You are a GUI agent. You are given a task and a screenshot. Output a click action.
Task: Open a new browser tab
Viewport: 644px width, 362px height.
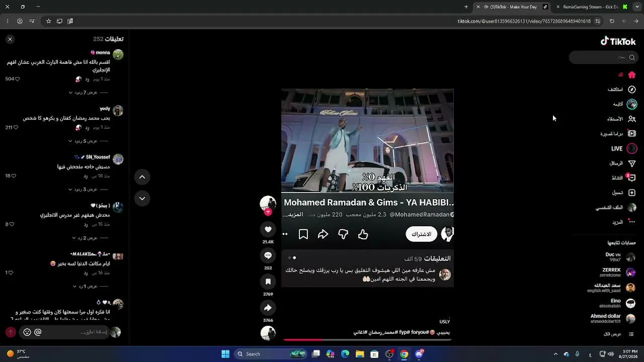(x=466, y=7)
